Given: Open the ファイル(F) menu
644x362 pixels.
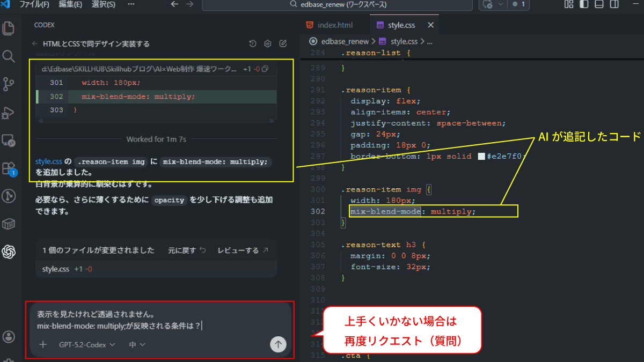Looking at the screenshot, I should pos(34,4).
